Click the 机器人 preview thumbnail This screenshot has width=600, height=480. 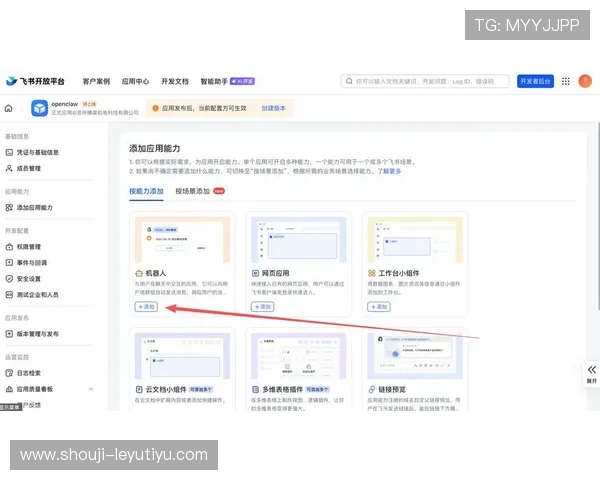pos(183,240)
